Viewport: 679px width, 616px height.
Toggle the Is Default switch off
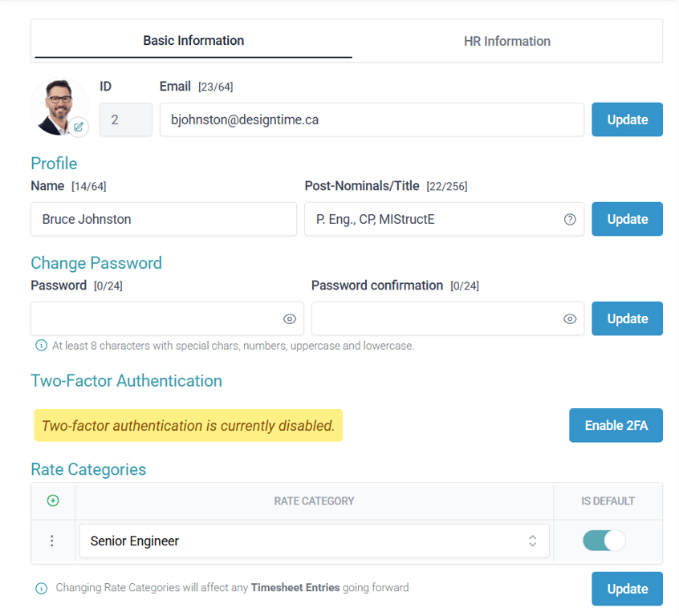click(604, 541)
